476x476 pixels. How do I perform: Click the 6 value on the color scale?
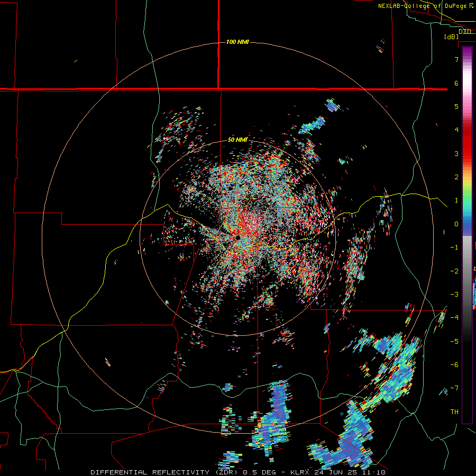(456, 83)
